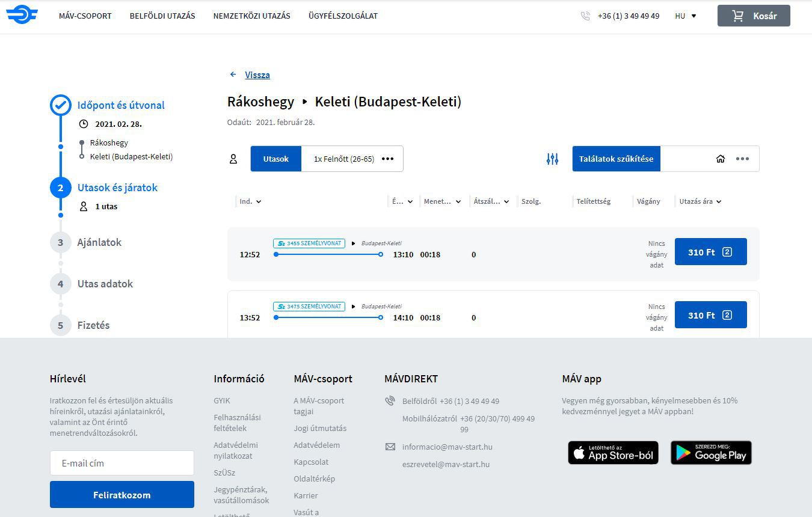The width and height of the screenshot is (812, 517).
Task: Click the back arrow icon
Action: (x=233, y=75)
